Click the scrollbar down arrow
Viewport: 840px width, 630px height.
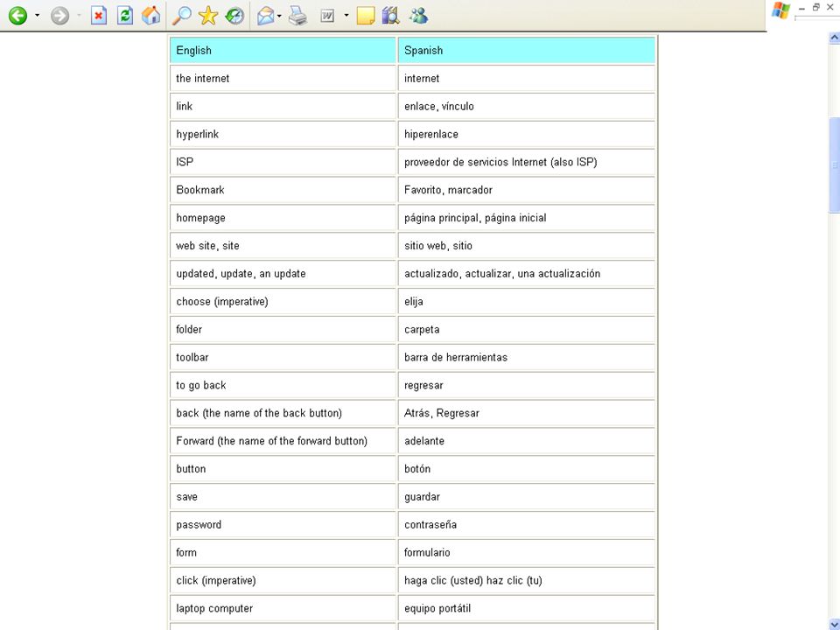[834, 624]
